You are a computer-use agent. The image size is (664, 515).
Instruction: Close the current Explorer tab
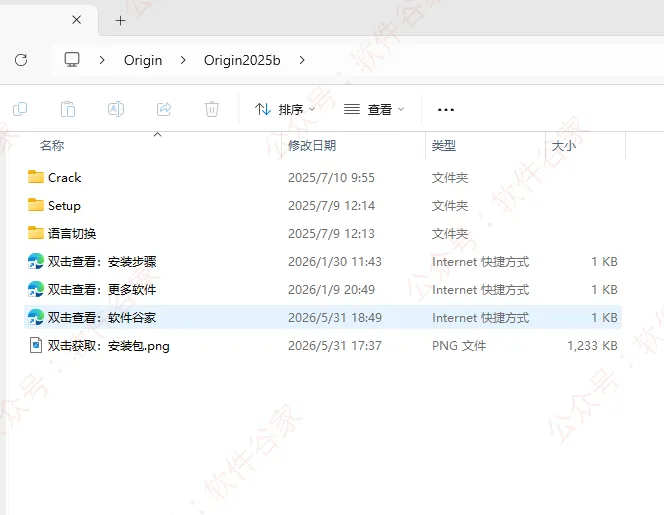(x=77, y=19)
